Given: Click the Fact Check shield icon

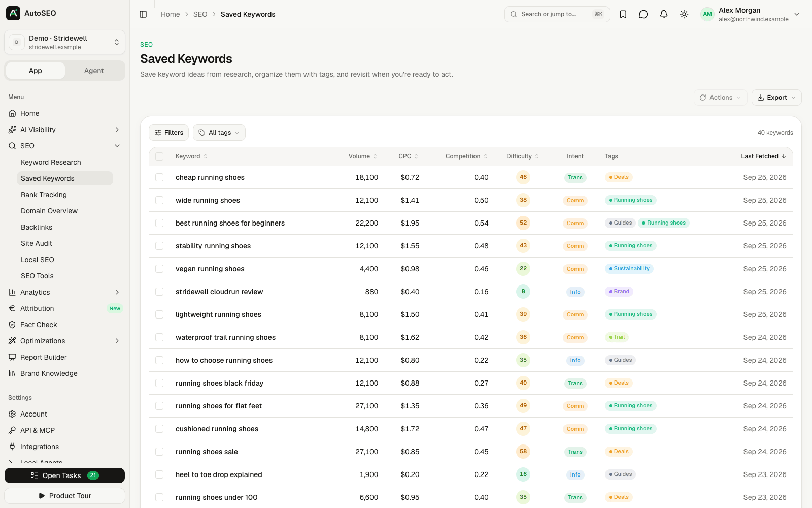Looking at the screenshot, I should 12,325.
